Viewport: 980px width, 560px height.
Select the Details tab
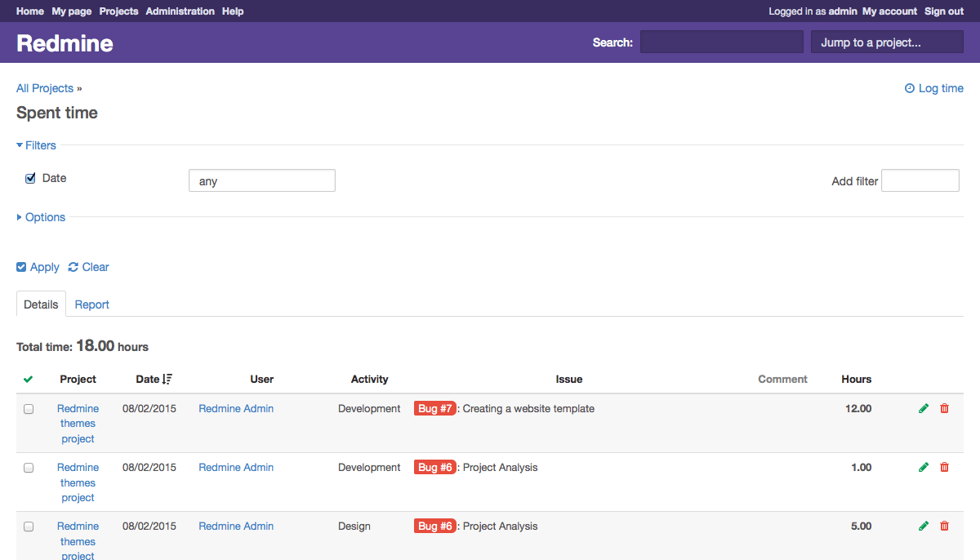pyautogui.click(x=41, y=304)
